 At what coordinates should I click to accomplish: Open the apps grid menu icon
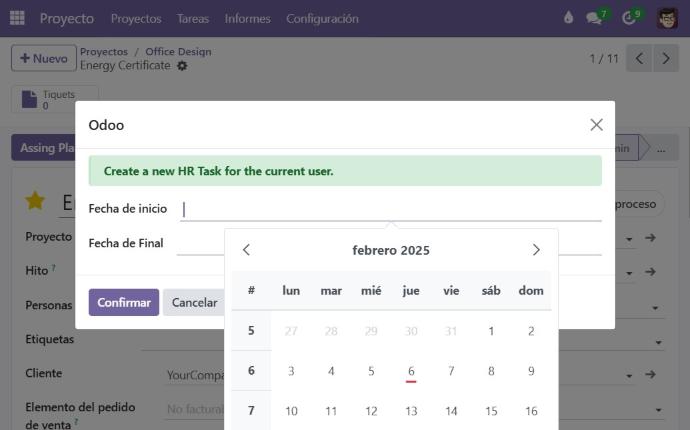point(17,18)
